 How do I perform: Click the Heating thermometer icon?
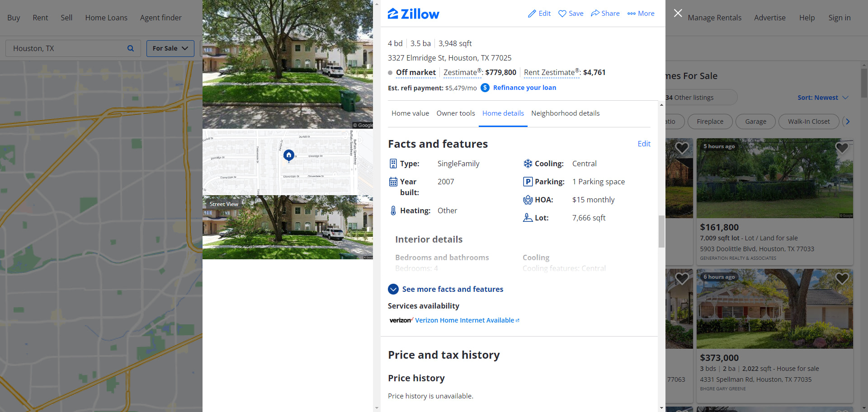pos(393,211)
